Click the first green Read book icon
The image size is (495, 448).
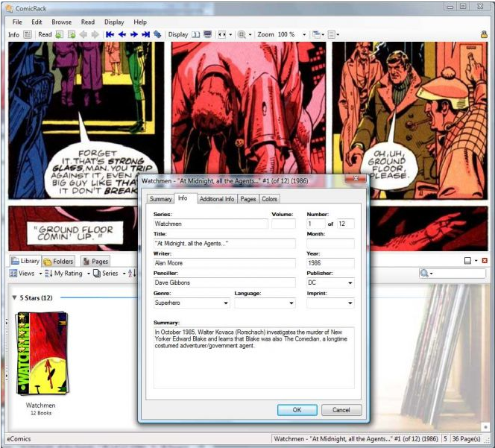[59, 34]
